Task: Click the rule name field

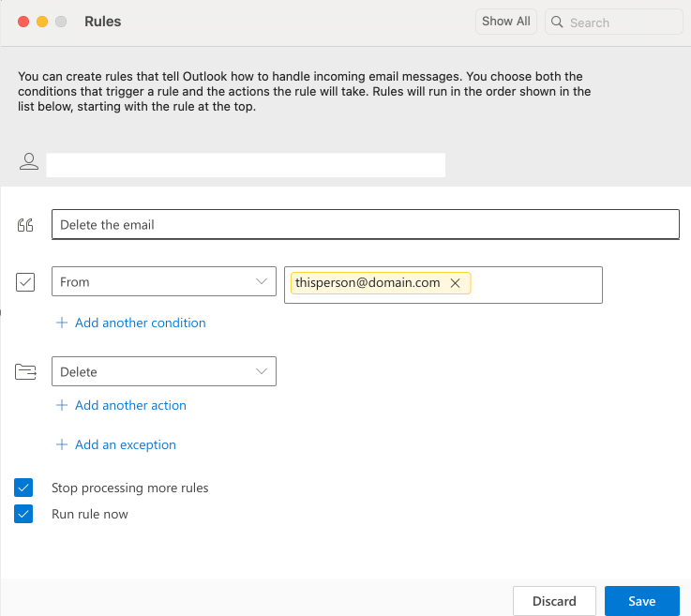Action: point(366,225)
